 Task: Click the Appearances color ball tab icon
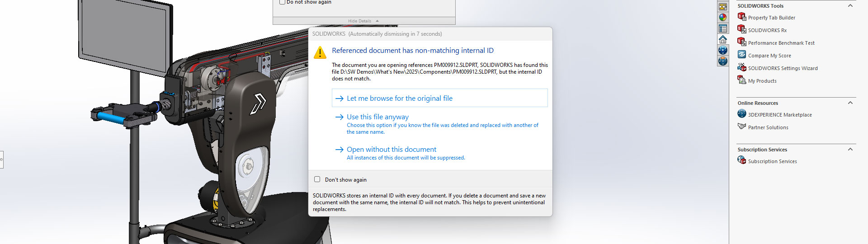point(723,18)
